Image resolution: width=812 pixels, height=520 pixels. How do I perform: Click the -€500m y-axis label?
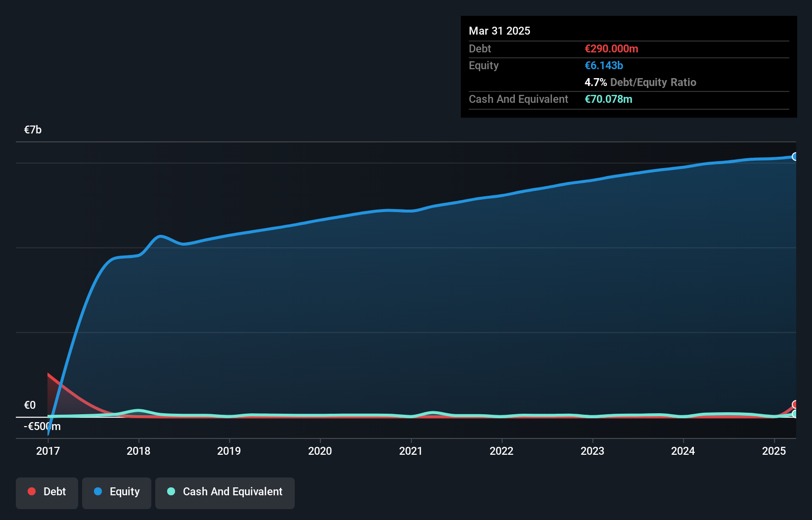point(42,426)
